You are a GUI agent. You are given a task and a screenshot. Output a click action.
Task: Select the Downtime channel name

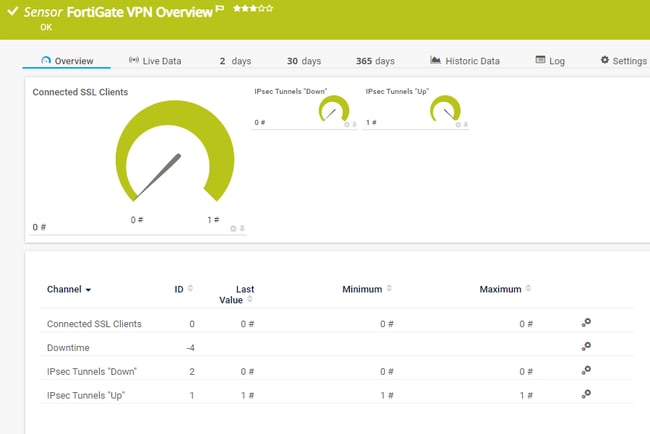pyautogui.click(x=68, y=348)
